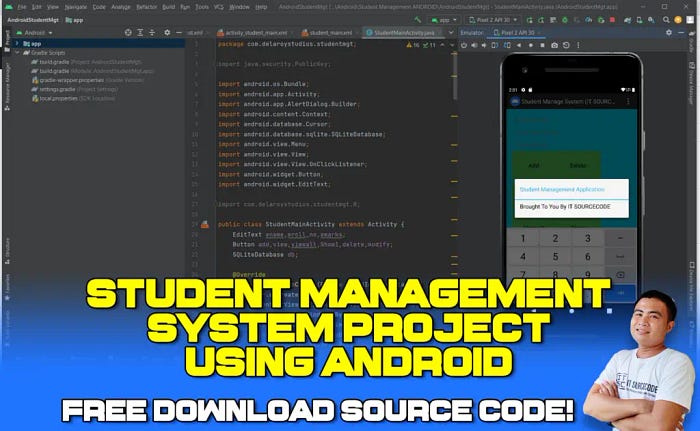Open the emulator toolbar three-dot menu
700x431 pixels.
(x=579, y=45)
